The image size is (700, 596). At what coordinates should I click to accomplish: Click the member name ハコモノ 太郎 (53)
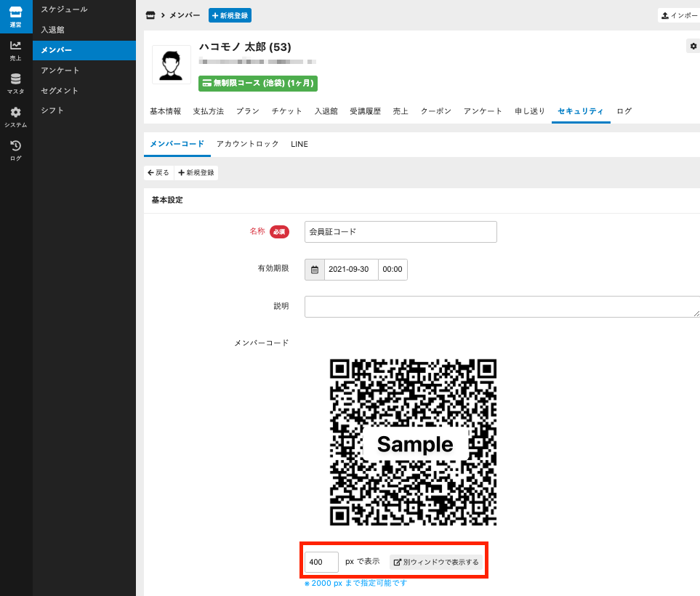(x=245, y=47)
